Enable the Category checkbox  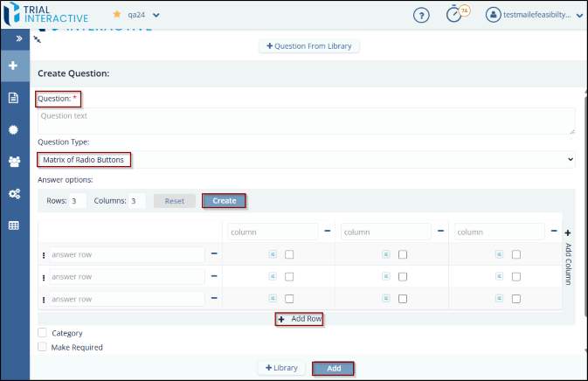tap(43, 333)
